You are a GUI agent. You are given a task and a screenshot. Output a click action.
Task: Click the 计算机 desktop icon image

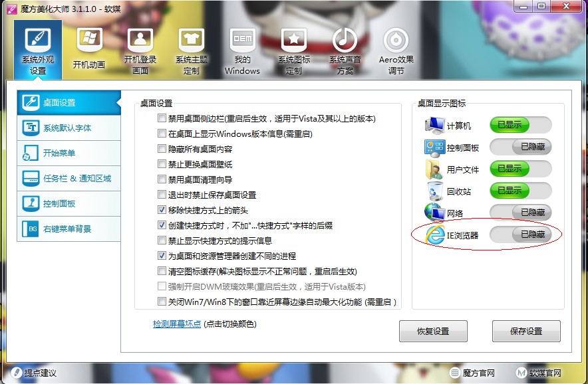434,126
